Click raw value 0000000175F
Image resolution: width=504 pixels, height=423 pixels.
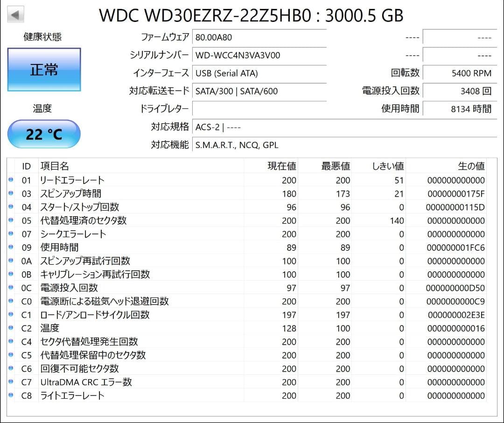[x=456, y=194]
